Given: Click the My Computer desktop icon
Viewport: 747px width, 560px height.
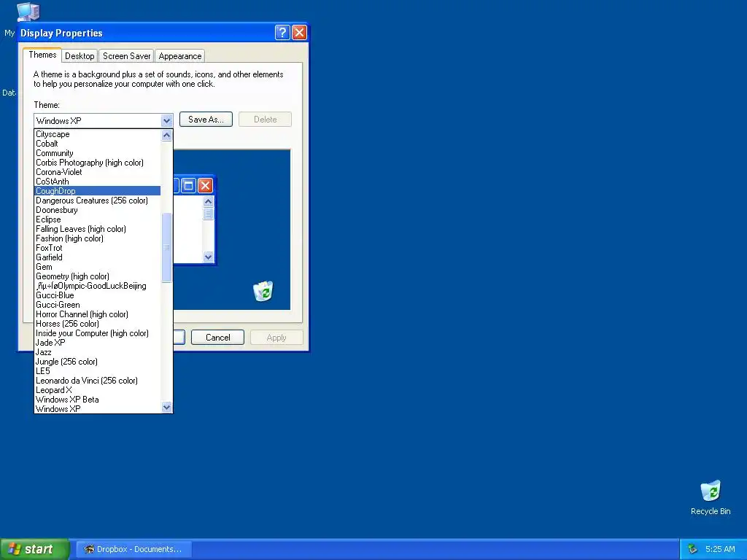Looking at the screenshot, I should click(x=28, y=12).
